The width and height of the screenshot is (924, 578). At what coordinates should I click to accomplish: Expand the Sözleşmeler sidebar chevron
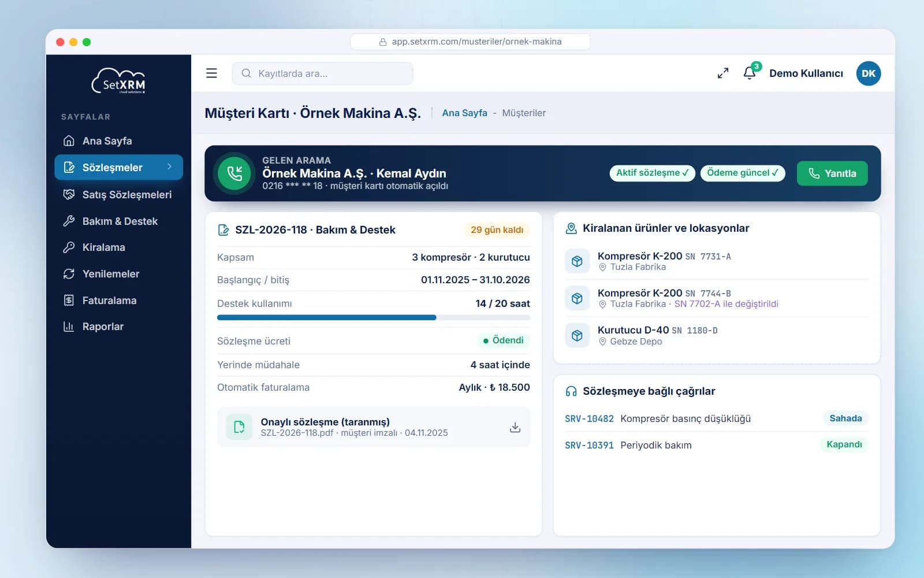coord(169,167)
